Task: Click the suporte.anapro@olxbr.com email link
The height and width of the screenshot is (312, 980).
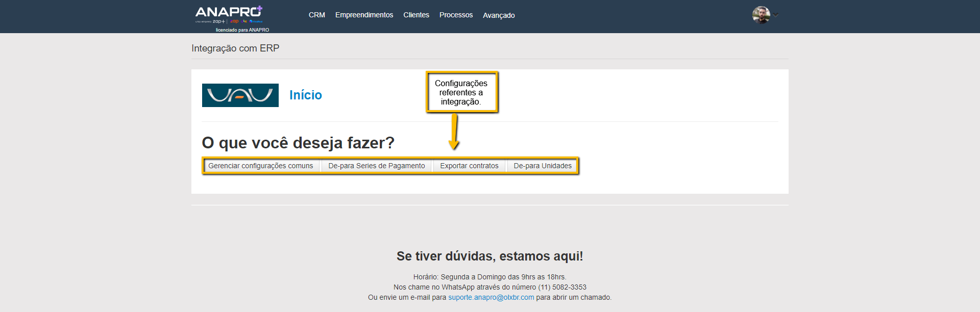Action: click(491, 297)
